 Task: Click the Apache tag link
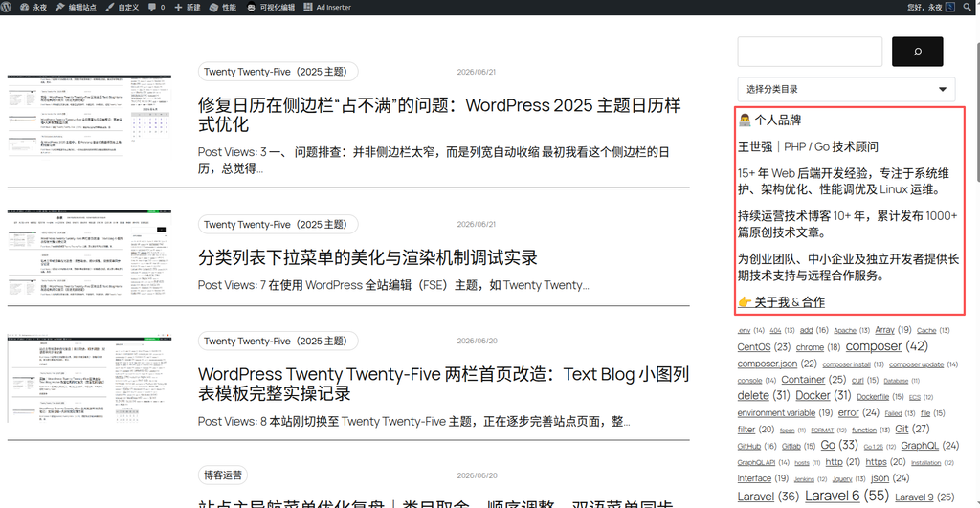[x=844, y=331]
